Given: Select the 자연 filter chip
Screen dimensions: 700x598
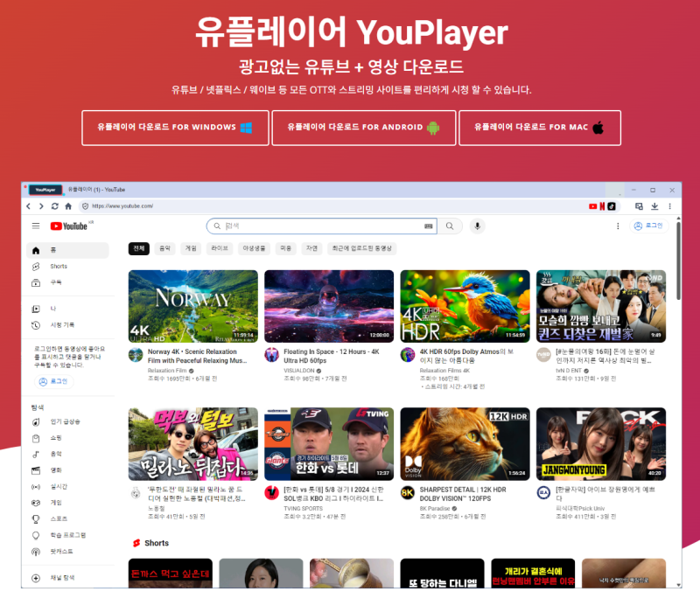Looking at the screenshot, I should click(x=311, y=248).
